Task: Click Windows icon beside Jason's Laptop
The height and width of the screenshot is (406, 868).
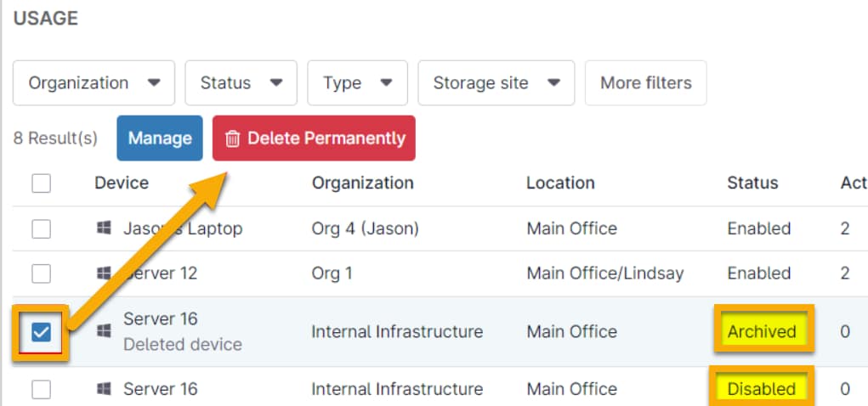Action: [x=104, y=228]
